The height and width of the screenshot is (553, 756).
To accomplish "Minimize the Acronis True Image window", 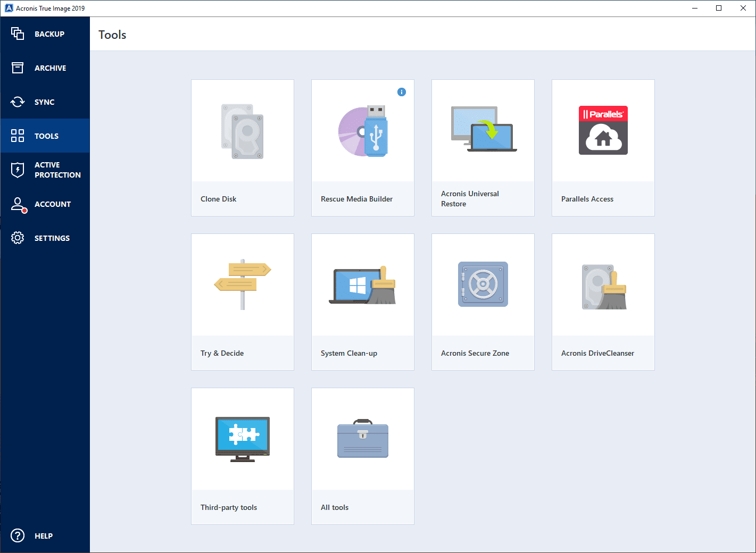I will coord(695,8).
